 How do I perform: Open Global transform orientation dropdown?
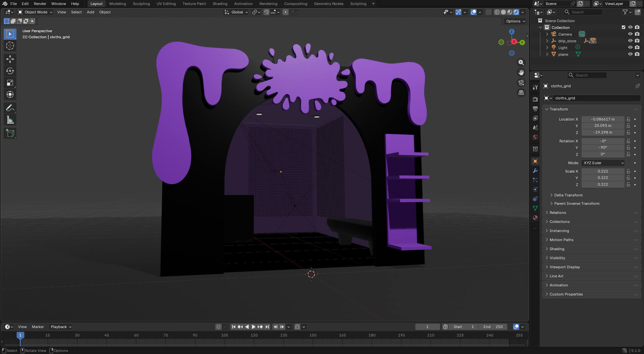236,12
